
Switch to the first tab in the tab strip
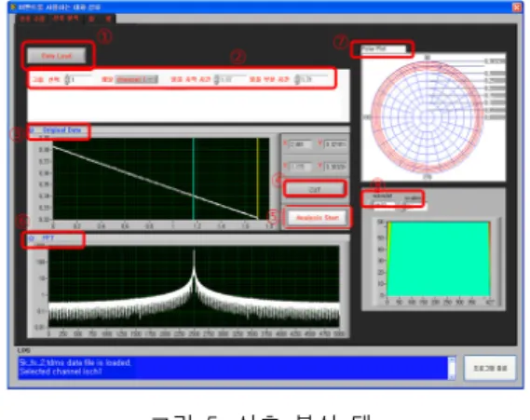33,19
